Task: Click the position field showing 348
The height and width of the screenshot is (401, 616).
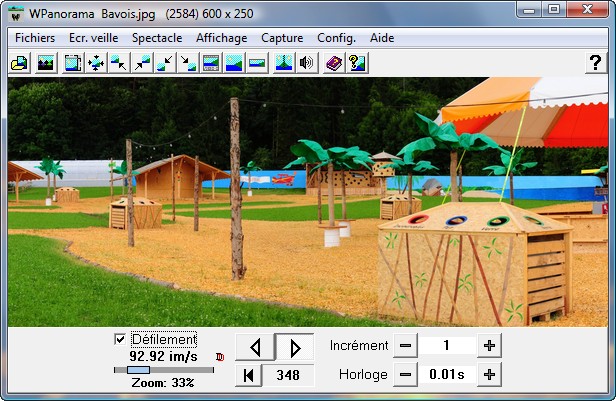Action: point(288,375)
